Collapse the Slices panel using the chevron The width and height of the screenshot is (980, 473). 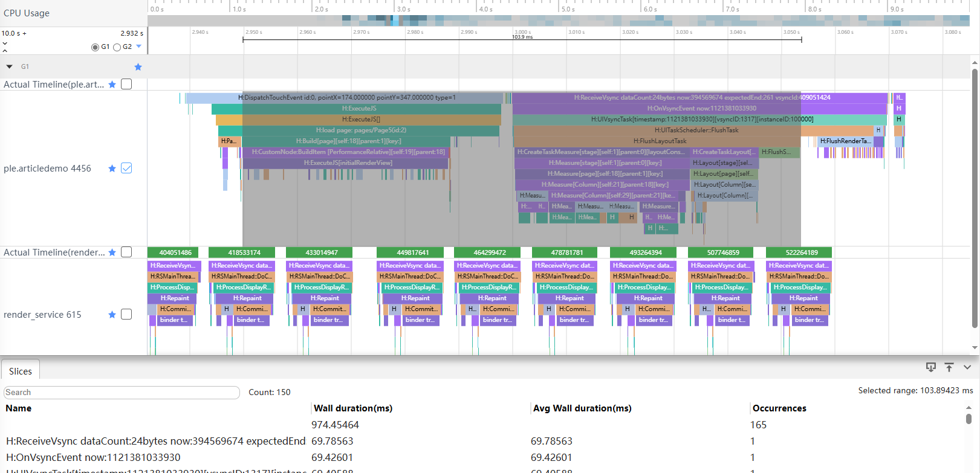pos(967,367)
